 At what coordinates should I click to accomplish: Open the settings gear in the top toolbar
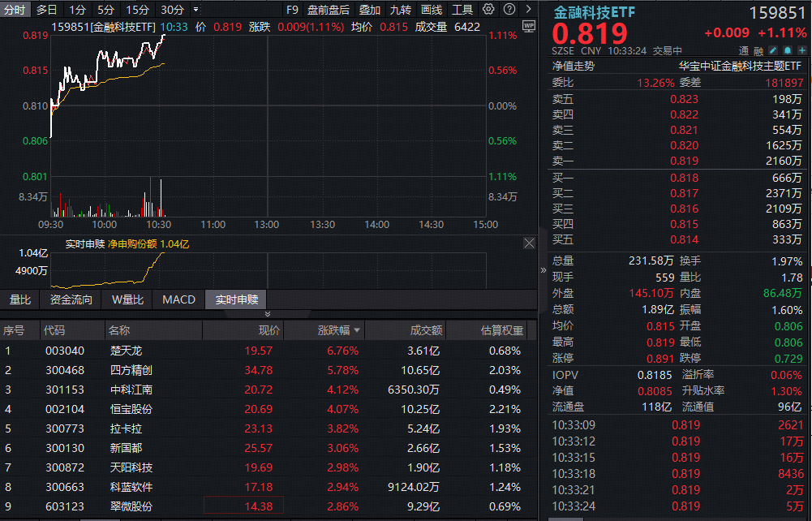[488, 9]
